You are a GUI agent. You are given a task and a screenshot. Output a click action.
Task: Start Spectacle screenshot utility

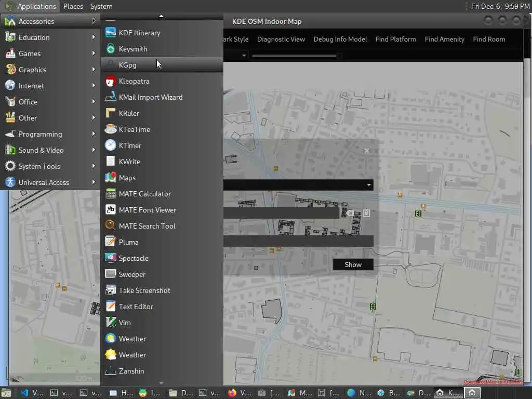point(162,258)
